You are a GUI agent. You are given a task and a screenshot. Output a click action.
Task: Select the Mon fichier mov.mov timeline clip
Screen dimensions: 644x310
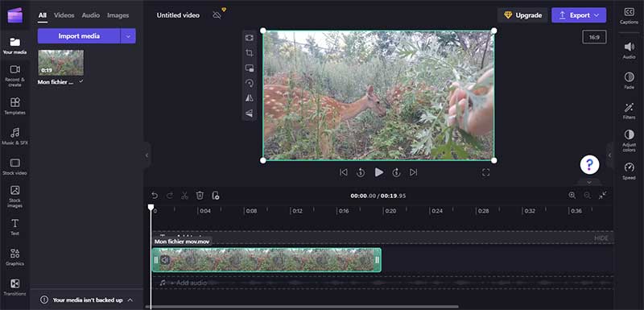point(266,260)
